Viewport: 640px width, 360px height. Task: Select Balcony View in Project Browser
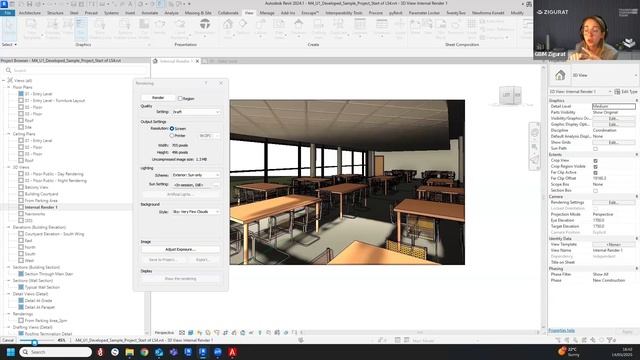(x=36, y=187)
